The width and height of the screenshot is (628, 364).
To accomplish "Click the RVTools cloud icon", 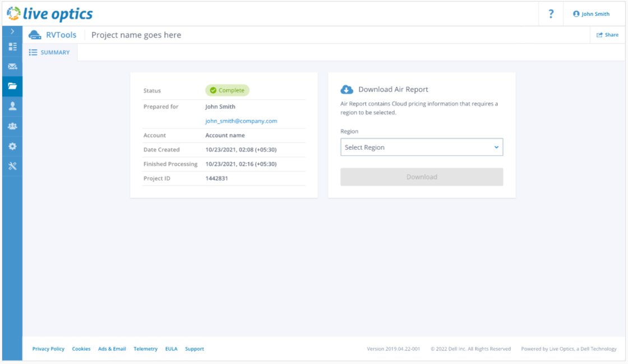I will (35, 35).
